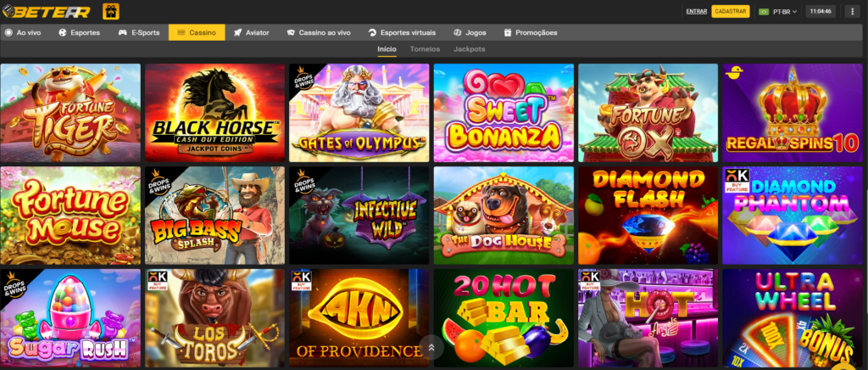This screenshot has width=868, height=370.
Task: Click the soccer ball Esportes icon
Action: 63,33
